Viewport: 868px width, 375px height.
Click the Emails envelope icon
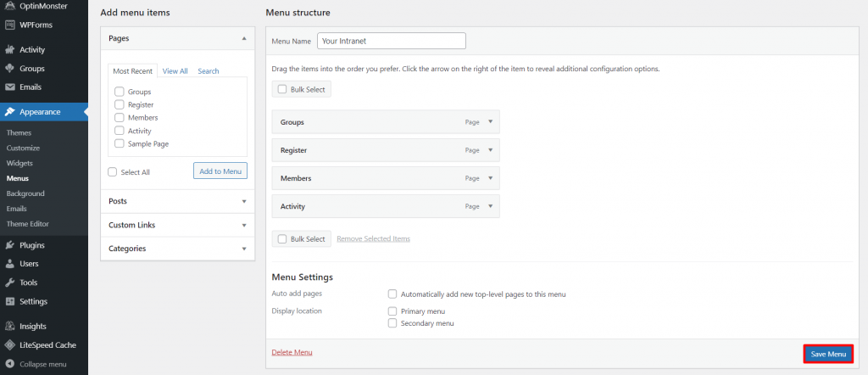point(10,87)
